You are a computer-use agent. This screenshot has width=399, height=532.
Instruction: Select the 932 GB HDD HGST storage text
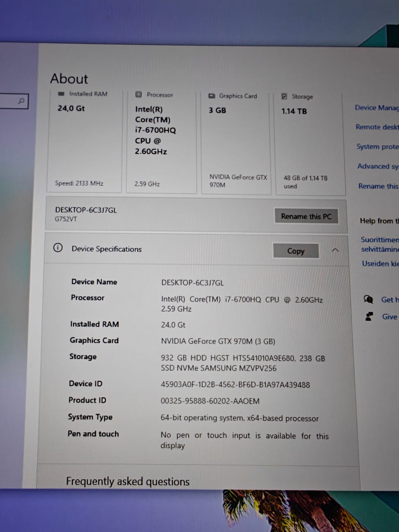pos(243,363)
